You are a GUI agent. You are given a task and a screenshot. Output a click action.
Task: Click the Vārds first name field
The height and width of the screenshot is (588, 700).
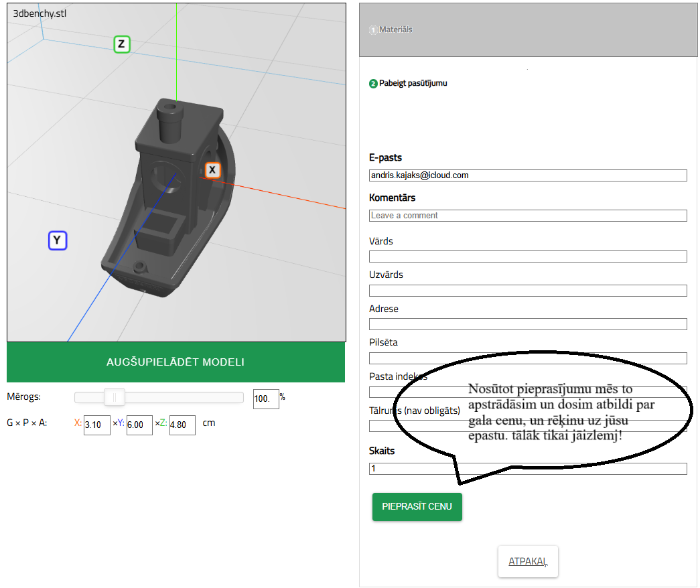coord(528,256)
